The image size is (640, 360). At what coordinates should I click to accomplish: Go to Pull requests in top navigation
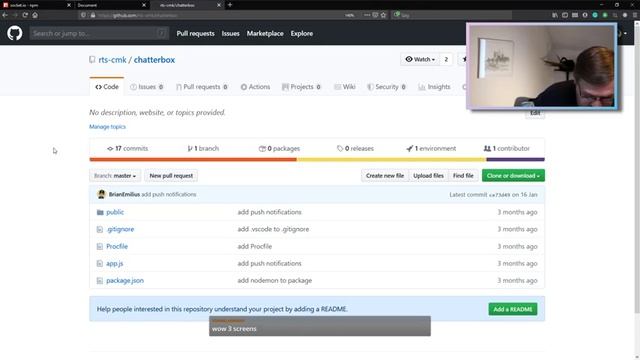click(196, 33)
